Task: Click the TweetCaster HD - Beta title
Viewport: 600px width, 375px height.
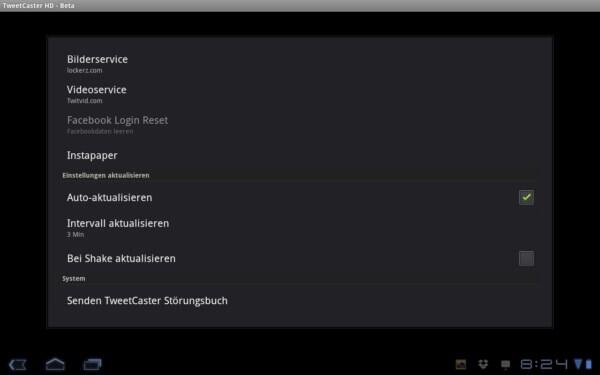Action: [x=39, y=5]
